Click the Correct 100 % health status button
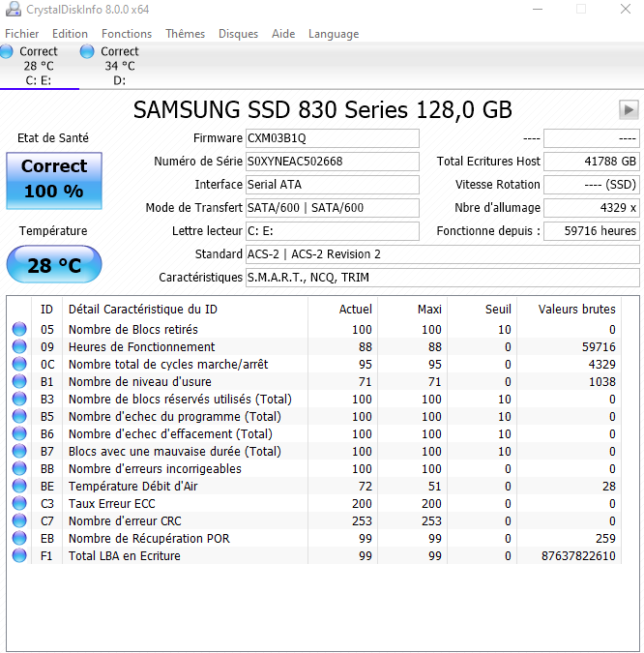Image resolution: width=644 pixels, height=653 pixels. tap(53, 180)
